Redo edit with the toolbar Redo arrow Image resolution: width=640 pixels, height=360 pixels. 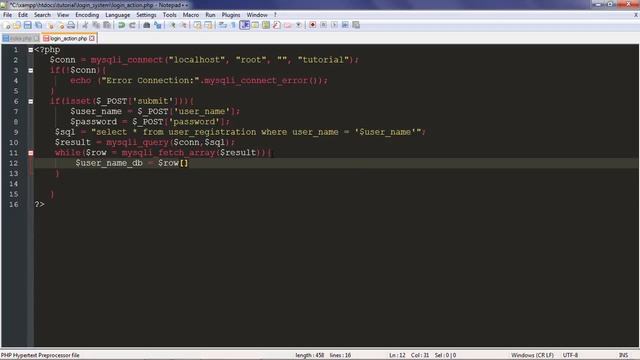click(x=132, y=25)
